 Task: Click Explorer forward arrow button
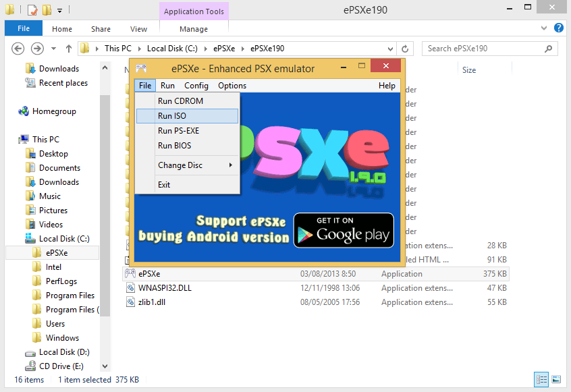pos(37,49)
